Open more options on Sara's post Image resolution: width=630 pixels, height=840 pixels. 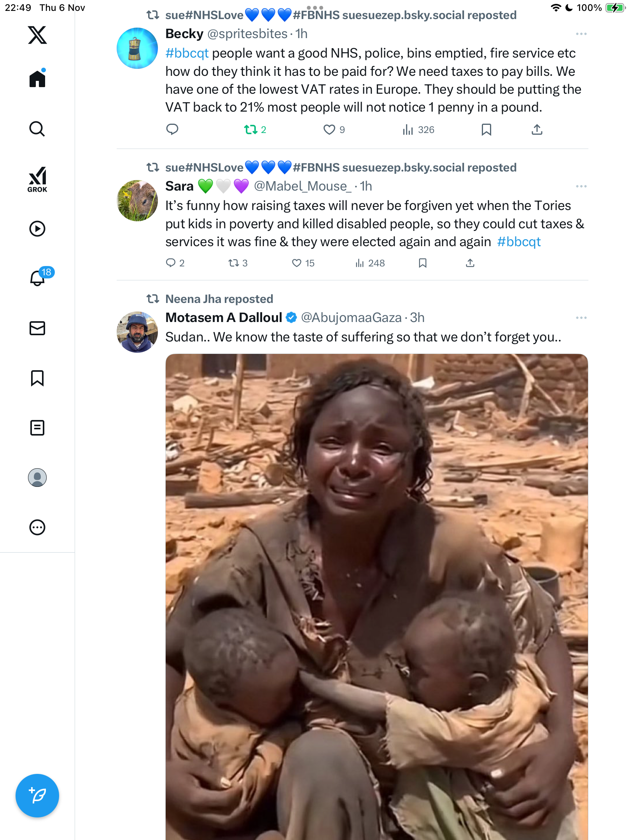click(x=581, y=187)
